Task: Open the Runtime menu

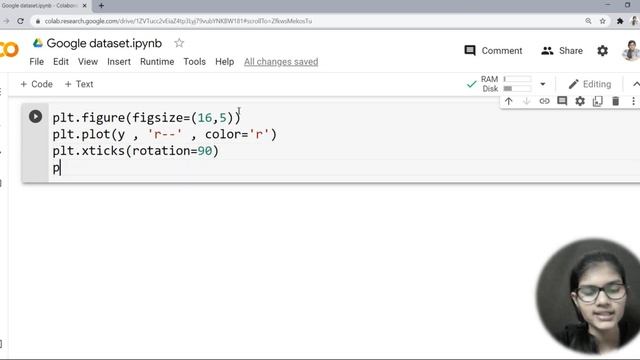Action: coord(157,62)
